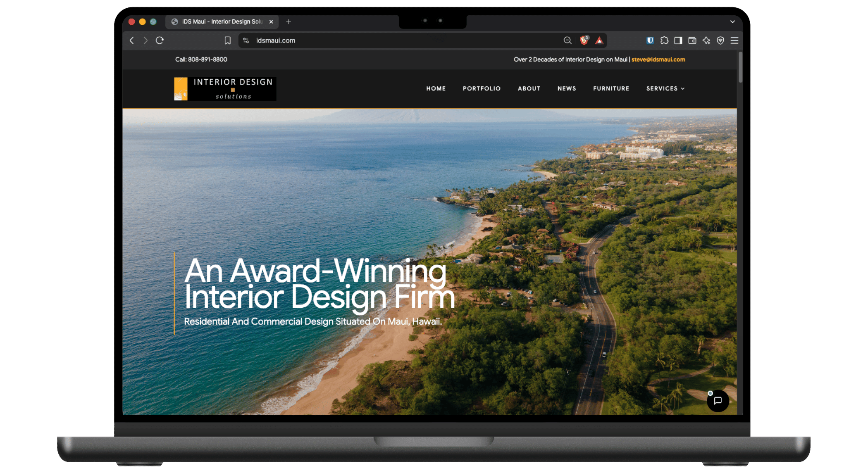868x473 pixels.
Task: Click the Brave VPN shield icon
Action: point(720,40)
